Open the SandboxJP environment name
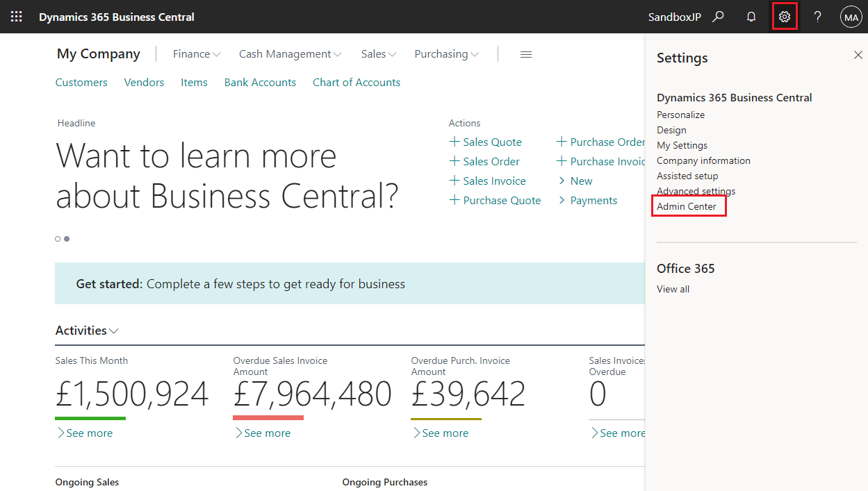 point(674,16)
